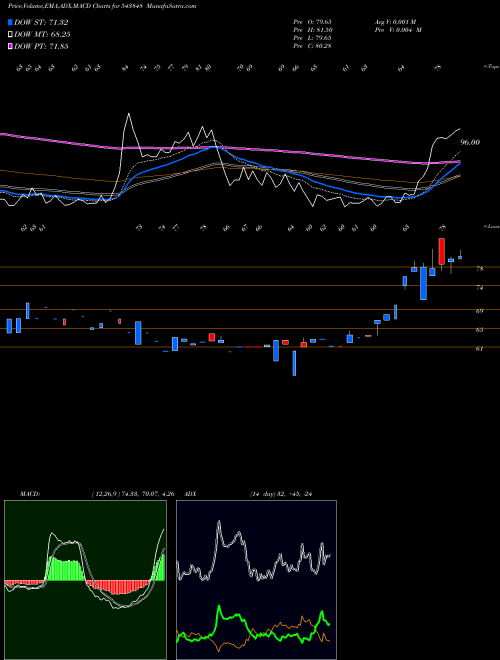Click the 'ADX' panel heading

(x=191, y=493)
